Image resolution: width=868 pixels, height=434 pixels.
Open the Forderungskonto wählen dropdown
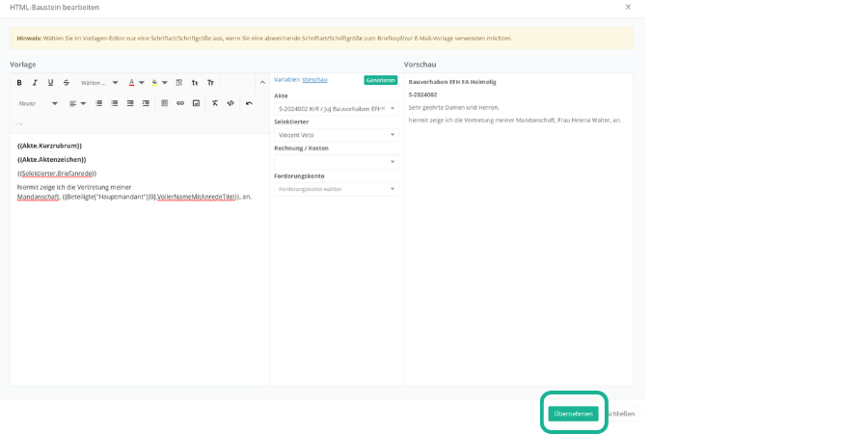click(x=336, y=189)
